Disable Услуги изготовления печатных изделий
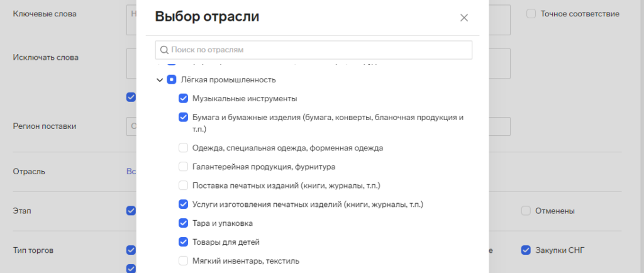The width and height of the screenshot is (644, 273). (x=184, y=204)
